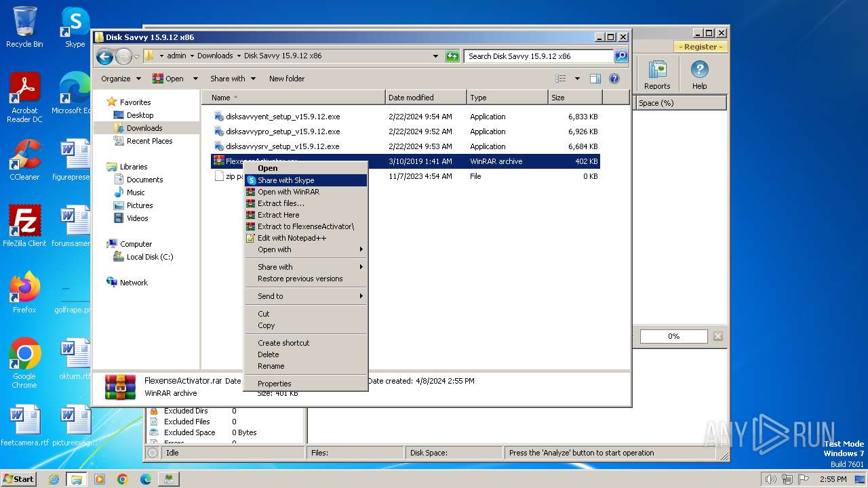Click Internet Explorer taskbar icon
868x488 pixels.
pos(54,479)
